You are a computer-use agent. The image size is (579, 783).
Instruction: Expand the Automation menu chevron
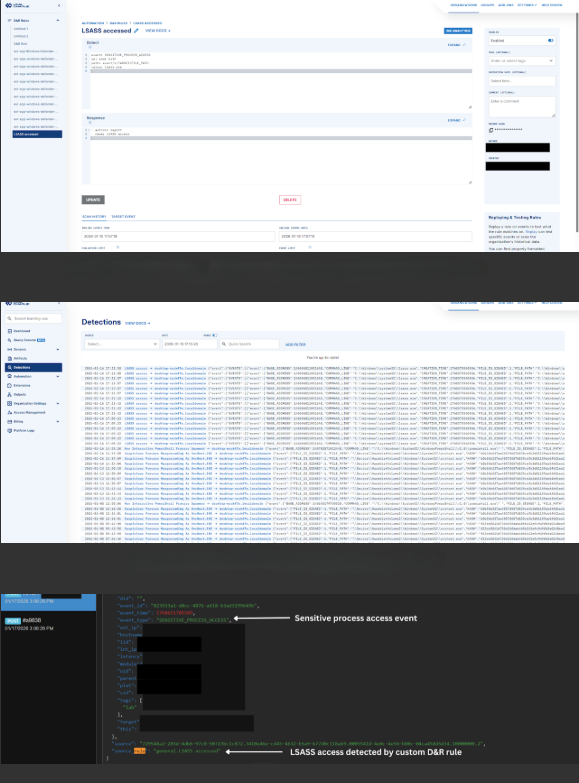[x=58, y=376]
